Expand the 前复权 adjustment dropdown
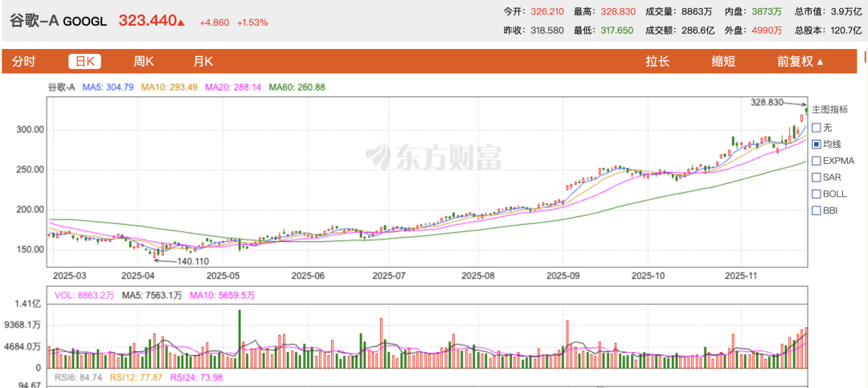This screenshot has width=868, height=388. point(800,61)
